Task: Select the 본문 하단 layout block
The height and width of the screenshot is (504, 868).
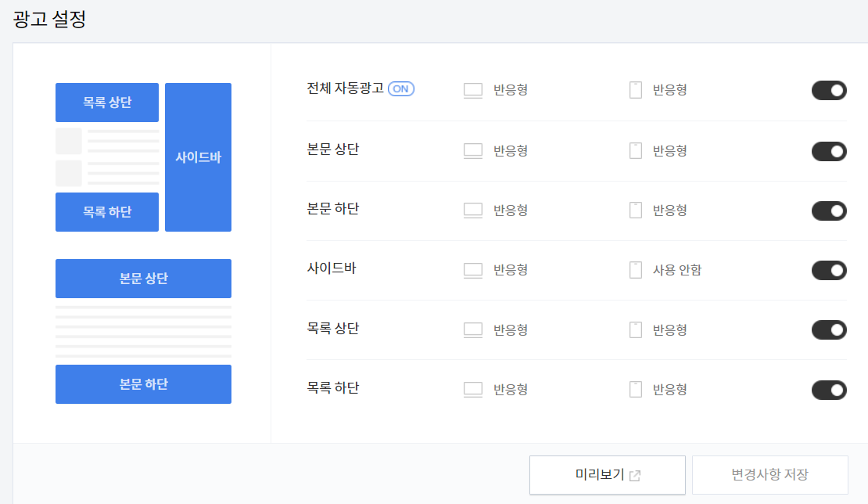Action: click(x=143, y=384)
